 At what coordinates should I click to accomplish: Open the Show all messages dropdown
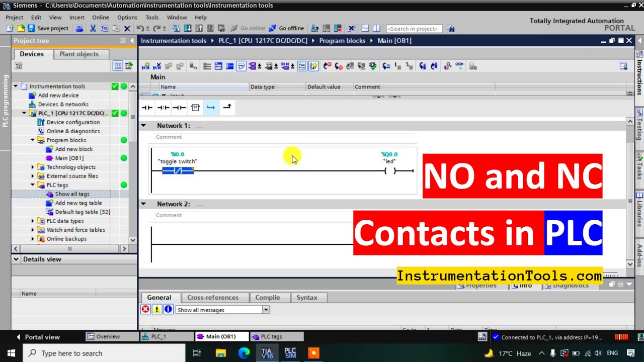[x=266, y=310]
